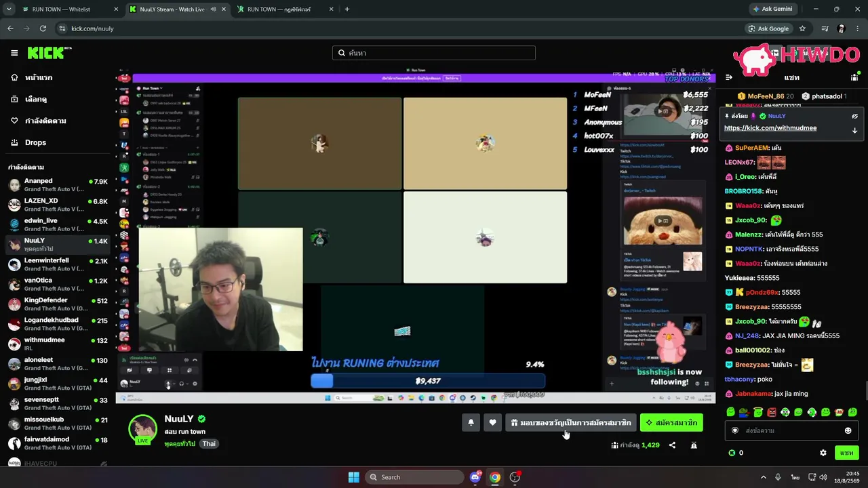Open the NuuLY channel name link
Screen dimensions: 868x488
click(x=179, y=419)
